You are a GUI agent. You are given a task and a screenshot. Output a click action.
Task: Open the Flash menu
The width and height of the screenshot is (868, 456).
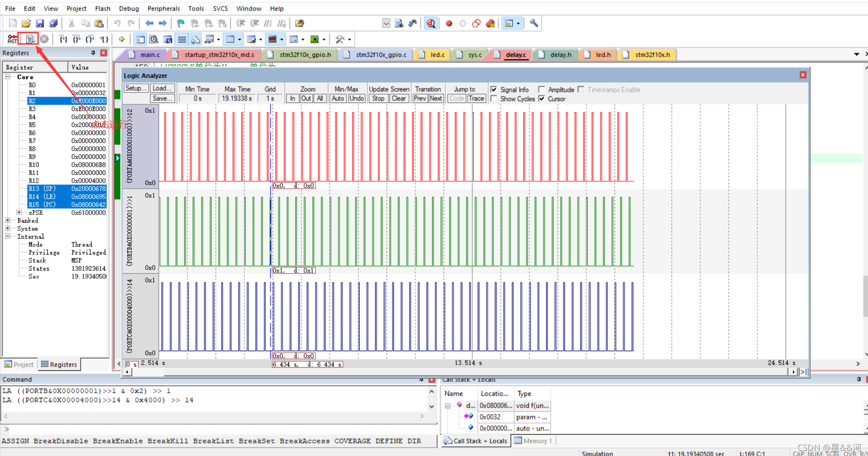click(103, 8)
